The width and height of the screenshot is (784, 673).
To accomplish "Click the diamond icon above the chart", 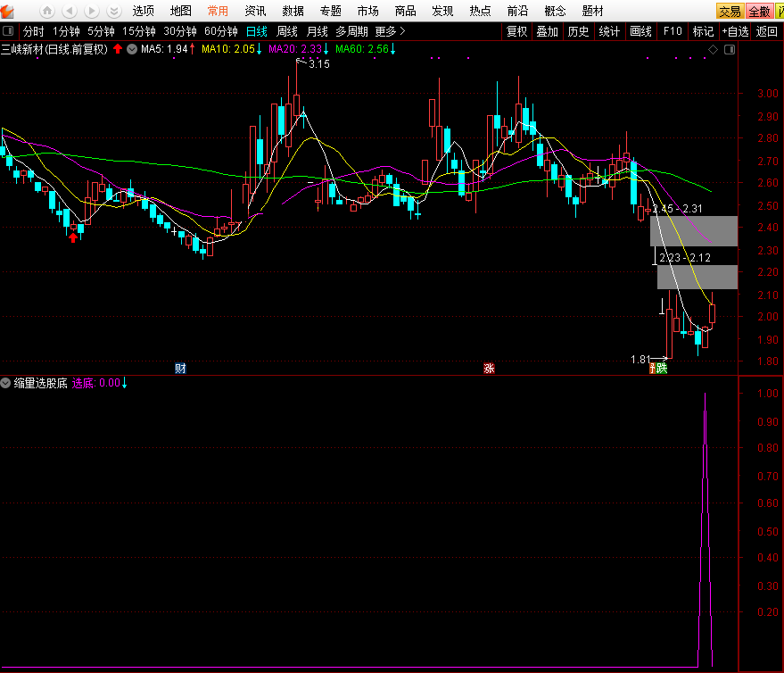I will pyautogui.click(x=713, y=49).
